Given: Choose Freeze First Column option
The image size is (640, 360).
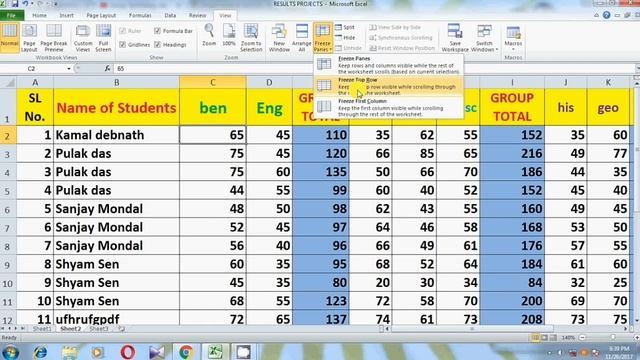Looking at the screenshot, I should (389, 107).
